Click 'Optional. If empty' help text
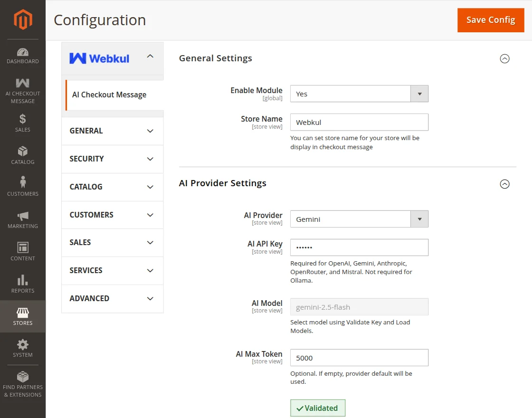Viewport: 532px width, 418px height. tap(351, 377)
